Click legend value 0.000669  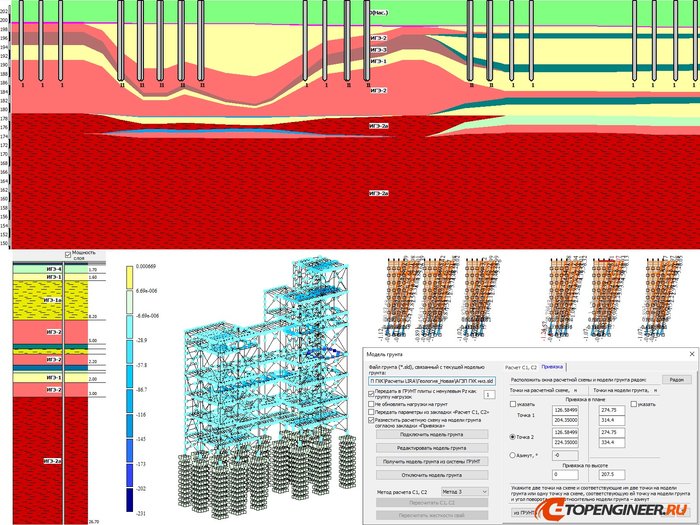[146, 267]
